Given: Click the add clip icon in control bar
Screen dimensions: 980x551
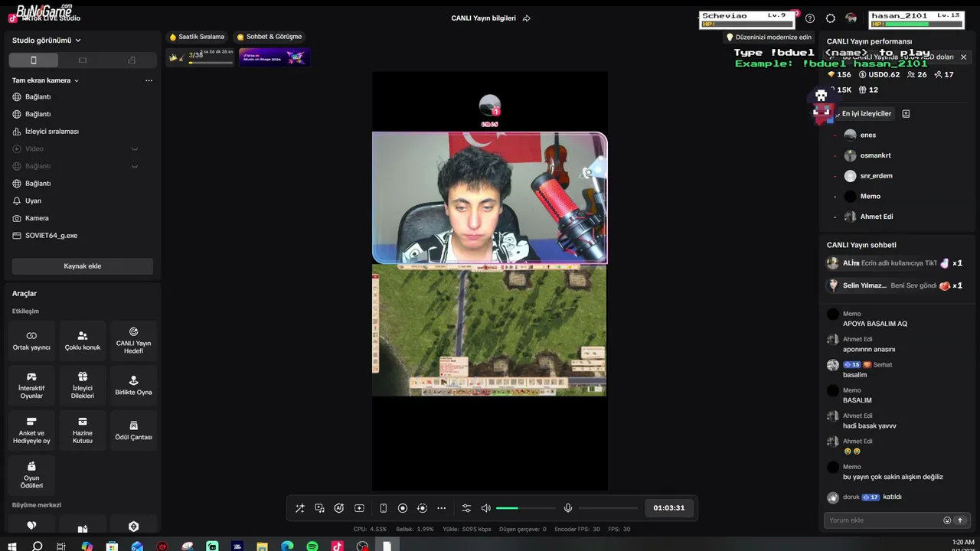Looking at the screenshot, I should click(x=359, y=508).
